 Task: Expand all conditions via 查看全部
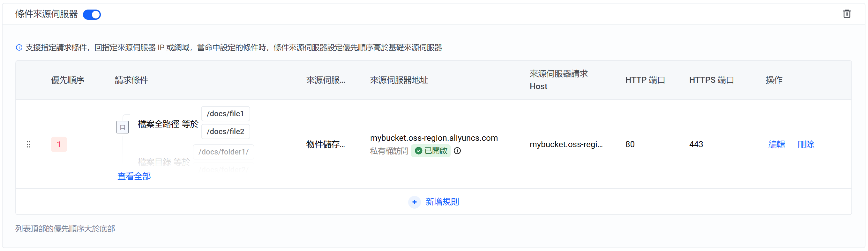click(x=134, y=176)
